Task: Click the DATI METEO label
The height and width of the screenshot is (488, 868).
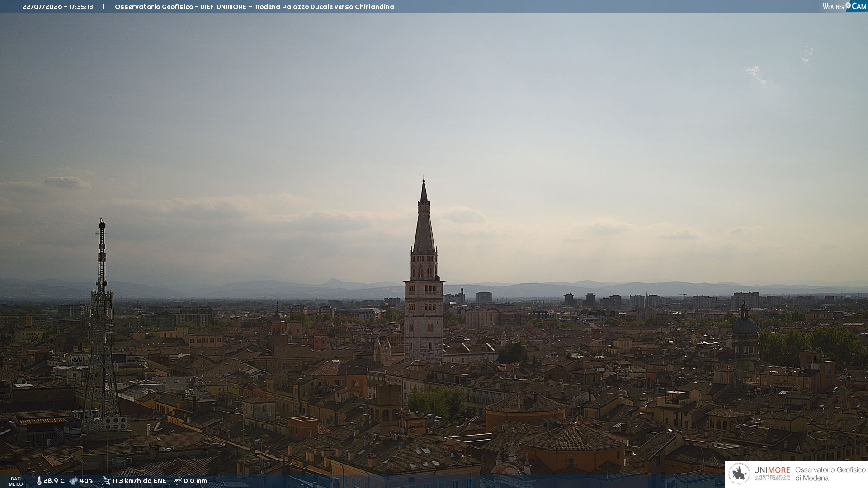Action: pyautogui.click(x=16, y=482)
